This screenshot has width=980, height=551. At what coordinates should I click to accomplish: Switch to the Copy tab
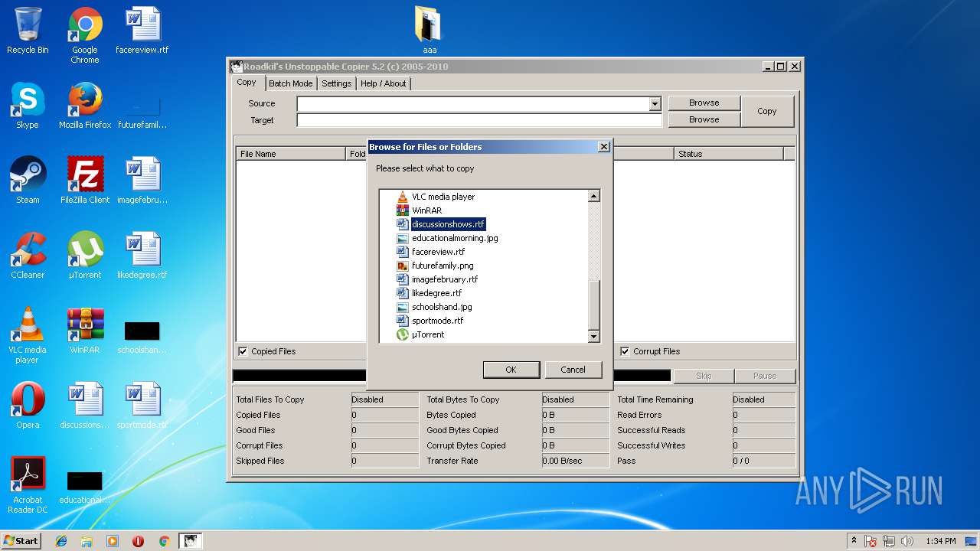[247, 83]
